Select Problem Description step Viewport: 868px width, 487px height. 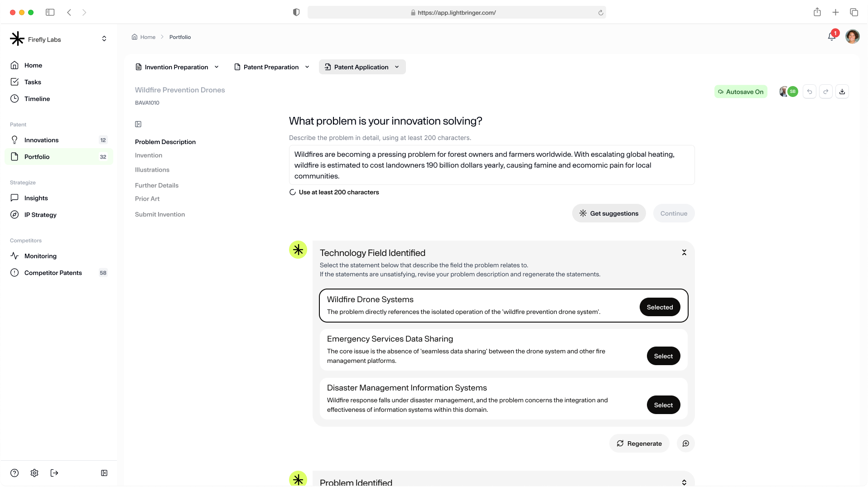click(x=165, y=142)
